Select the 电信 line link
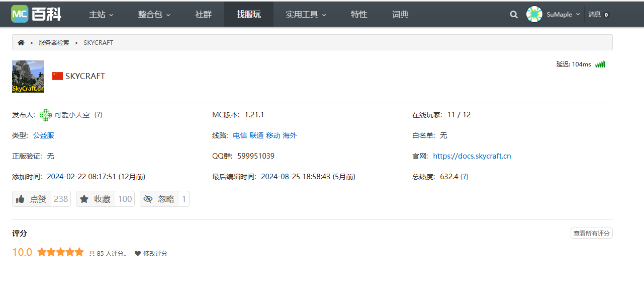This screenshot has height=295, width=644. point(240,135)
